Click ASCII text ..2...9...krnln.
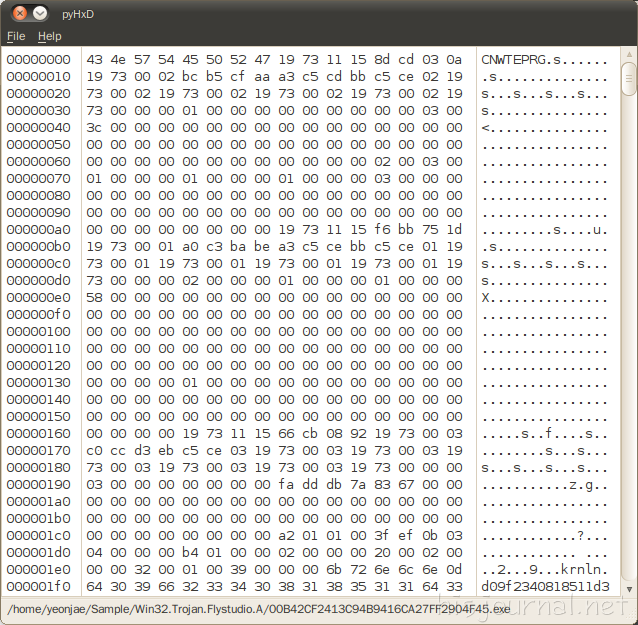Image resolution: width=638 pixels, height=625 pixels. pos(545,570)
